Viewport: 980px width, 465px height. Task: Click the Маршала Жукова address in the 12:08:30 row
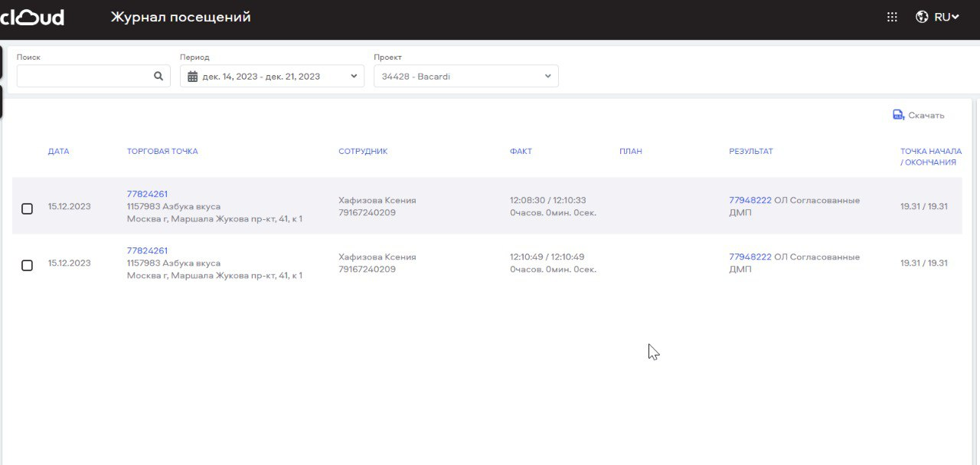pyautogui.click(x=214, y=219)
